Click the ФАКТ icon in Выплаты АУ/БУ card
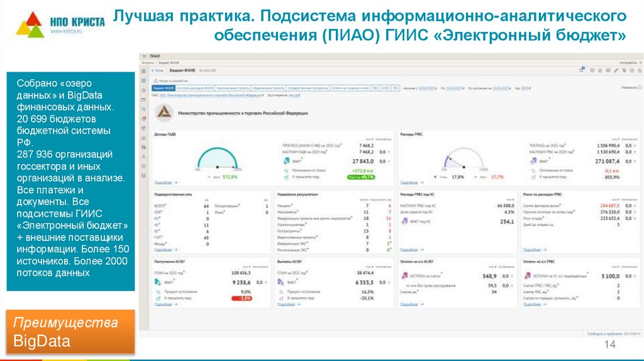This screenshot has width=644, height=361. pos(280,282)
